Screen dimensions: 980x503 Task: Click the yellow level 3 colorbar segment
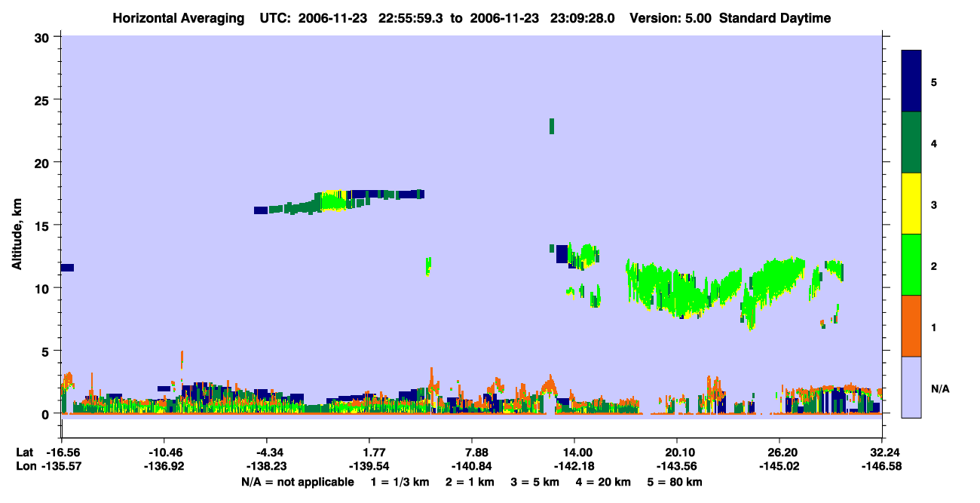pyautogui.click(x=911, y=204)
